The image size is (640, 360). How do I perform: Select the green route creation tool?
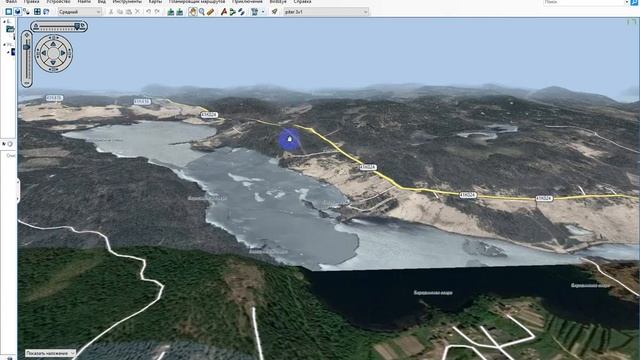coord(233,12)
